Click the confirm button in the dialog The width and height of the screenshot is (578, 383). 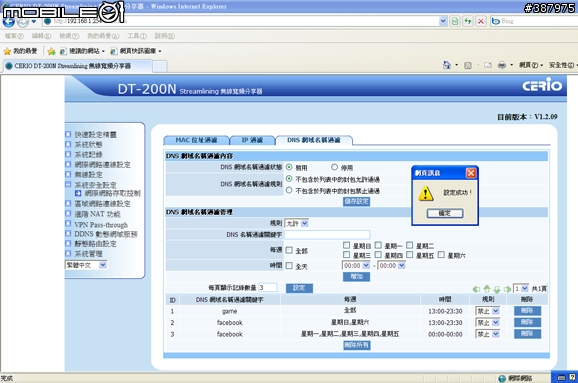[x=445, y=213]
